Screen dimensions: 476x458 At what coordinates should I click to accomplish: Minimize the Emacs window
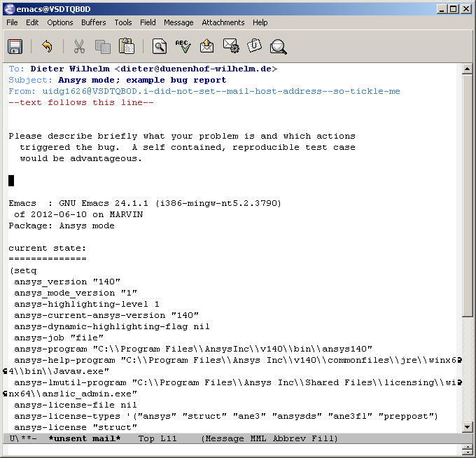(x=442, y=9)
